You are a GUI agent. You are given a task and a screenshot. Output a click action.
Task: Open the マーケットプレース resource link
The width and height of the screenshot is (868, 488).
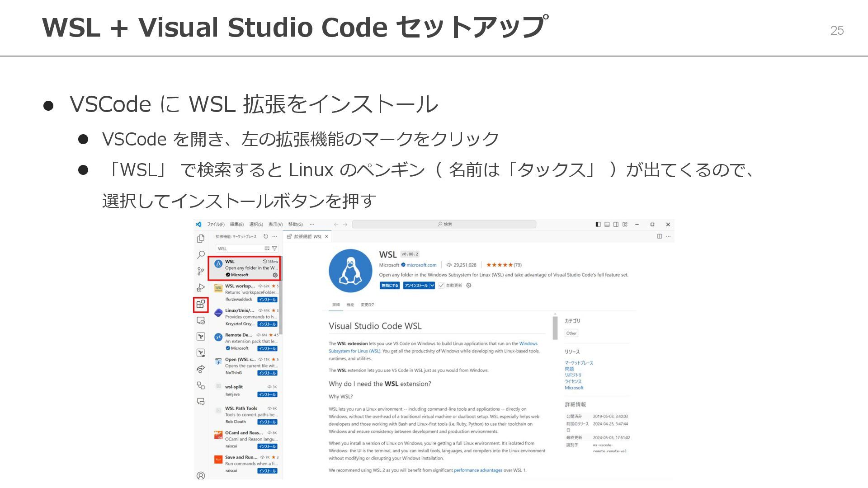(579, 363)
